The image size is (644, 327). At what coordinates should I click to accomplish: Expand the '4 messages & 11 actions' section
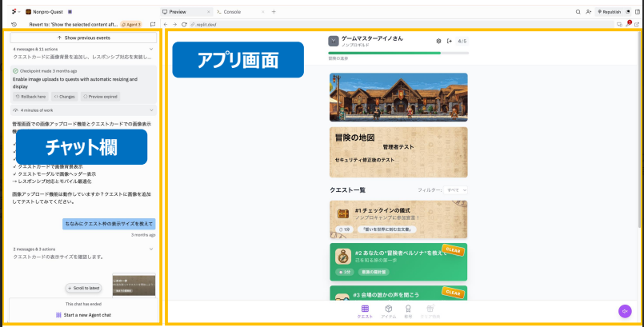pyautogui.click(x=151, y=50)
